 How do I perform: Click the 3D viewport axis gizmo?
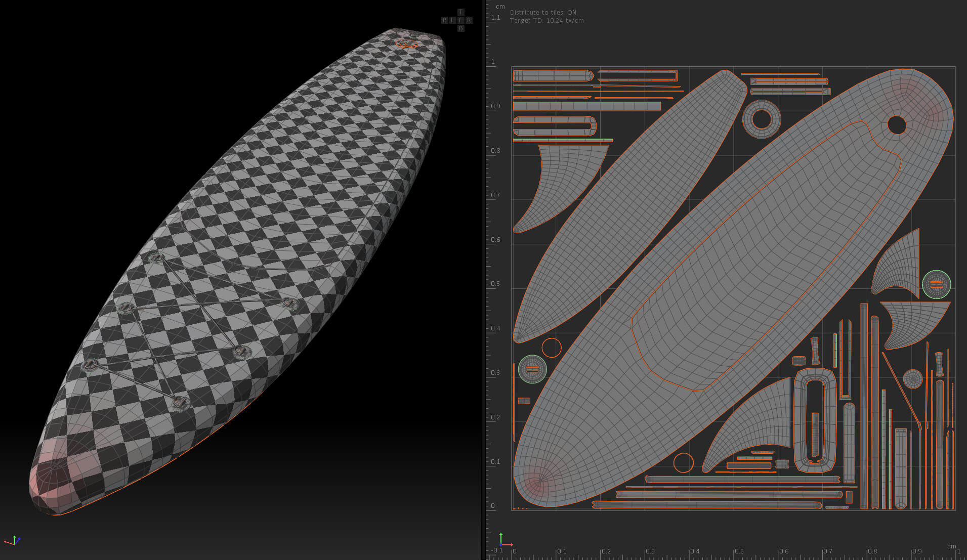pos(12,540)
